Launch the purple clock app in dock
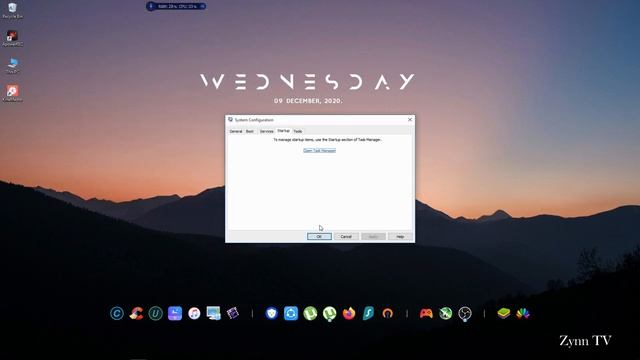The height and width of the screenshot is (360, 640). pos(175,313)
